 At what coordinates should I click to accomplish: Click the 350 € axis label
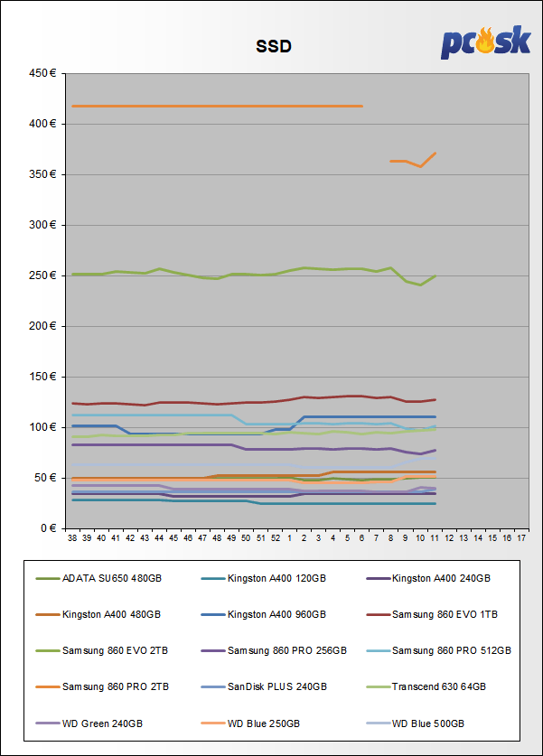42,174
